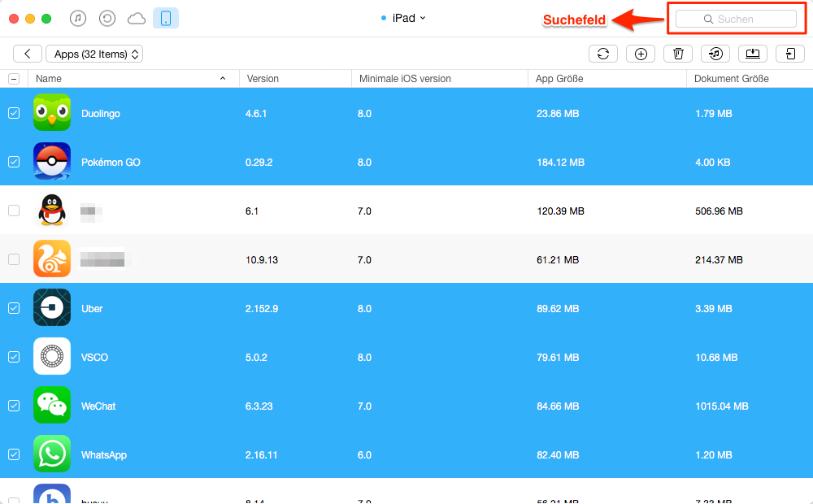
Task: Open the Apps (32 Items) category dropdown
Action: (94, 54)
